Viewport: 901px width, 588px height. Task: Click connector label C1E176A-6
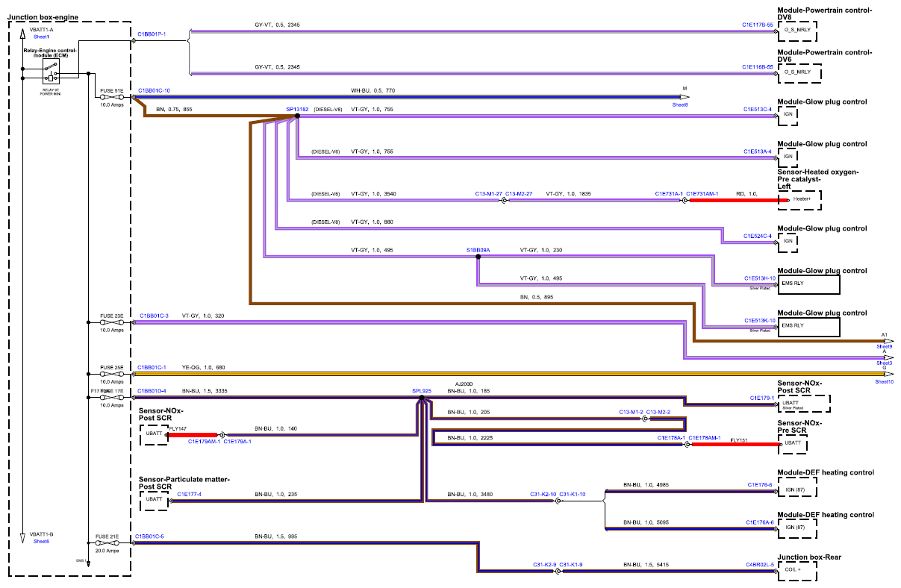click(x=760, y=522)
